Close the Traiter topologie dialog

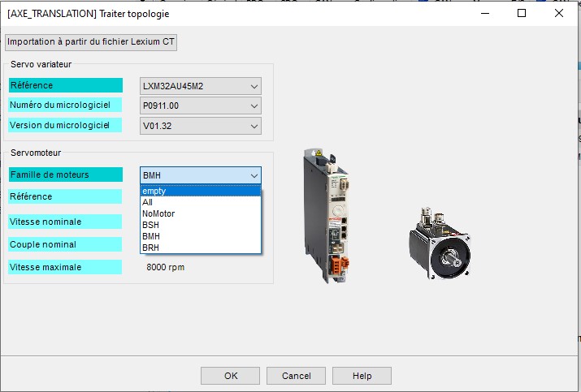click(x=559, y=13)
